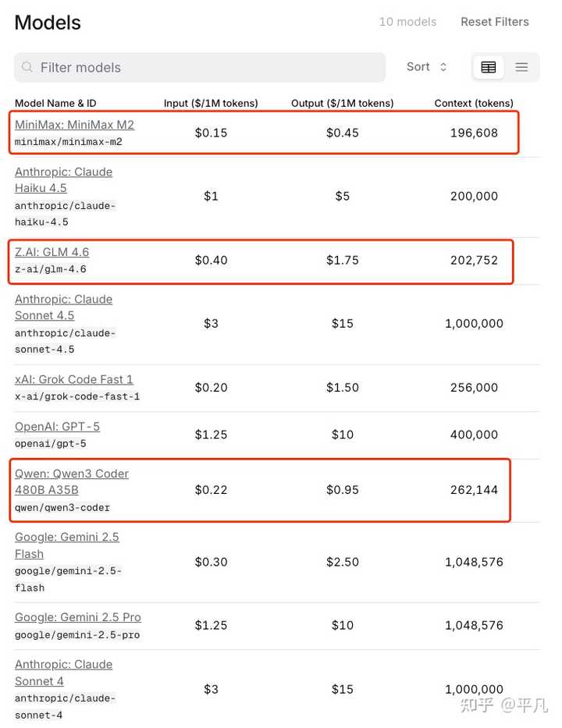Click the Context (tokens) column header
Viewport: 562px width, 728px height.
coord(474,103)
